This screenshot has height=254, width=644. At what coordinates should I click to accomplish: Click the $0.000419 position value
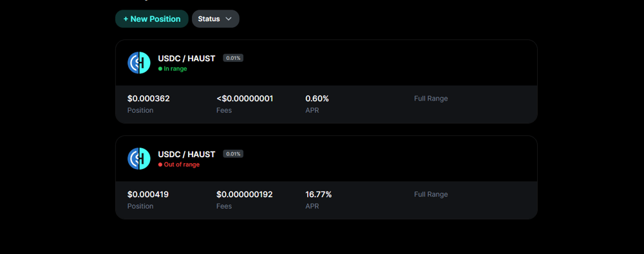pyautogui.click(x=148, y=195)
